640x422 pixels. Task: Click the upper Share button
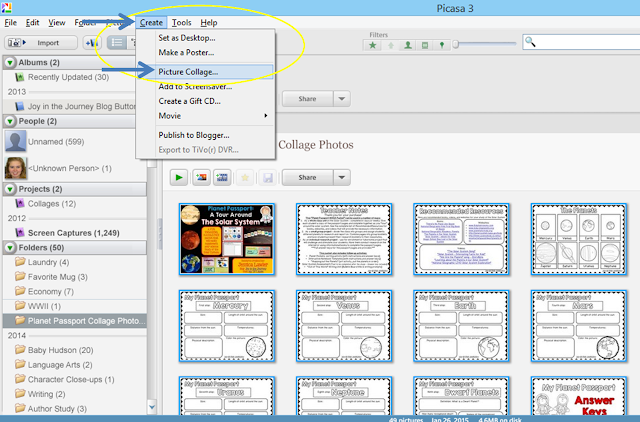(307, 99)
